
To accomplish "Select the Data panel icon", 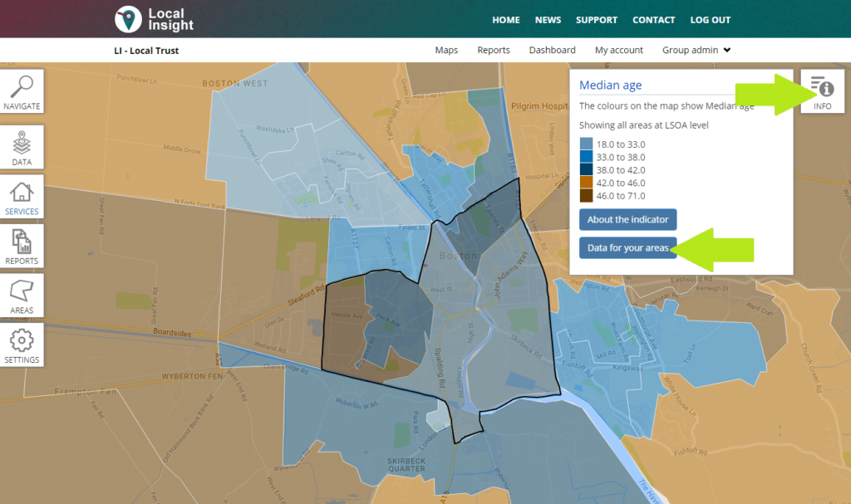I will [22, 147].
